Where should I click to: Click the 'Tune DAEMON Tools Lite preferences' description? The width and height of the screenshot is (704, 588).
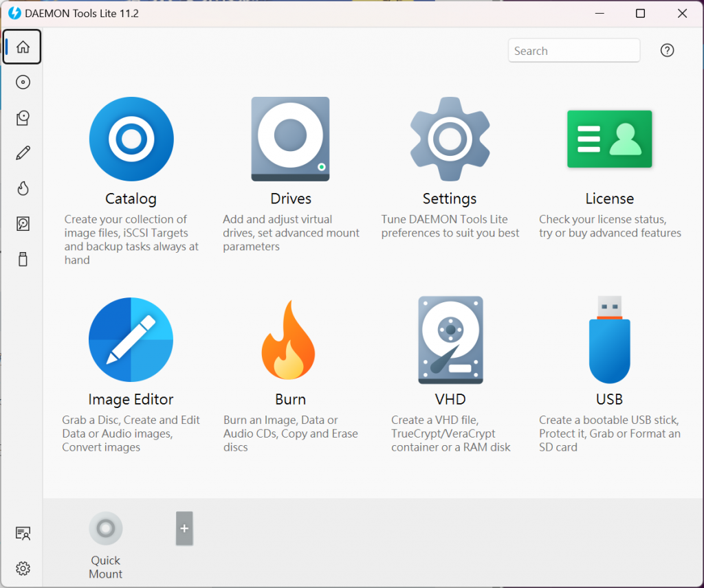[450, 226]
